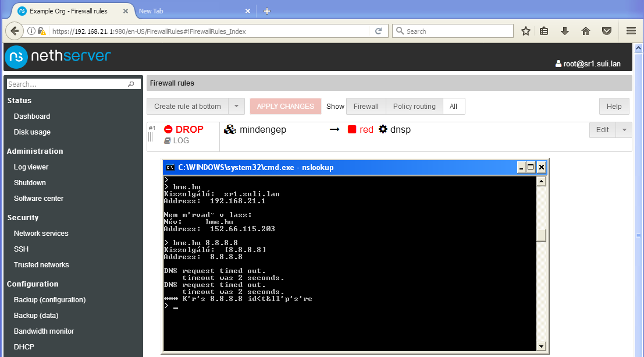The width and height of the screenshot is (644, 357).
Task: Switch filter to Policy routing
Action: 414,107
